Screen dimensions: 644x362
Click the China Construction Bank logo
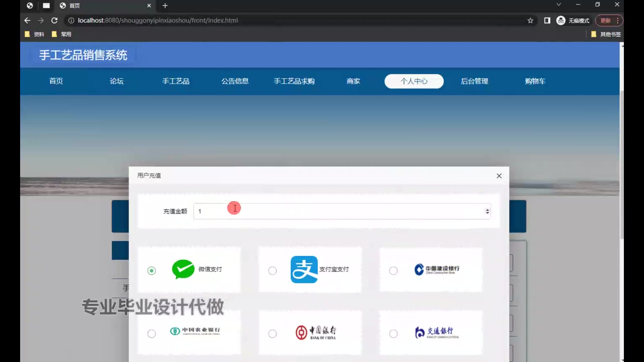(x=437, y=269)
